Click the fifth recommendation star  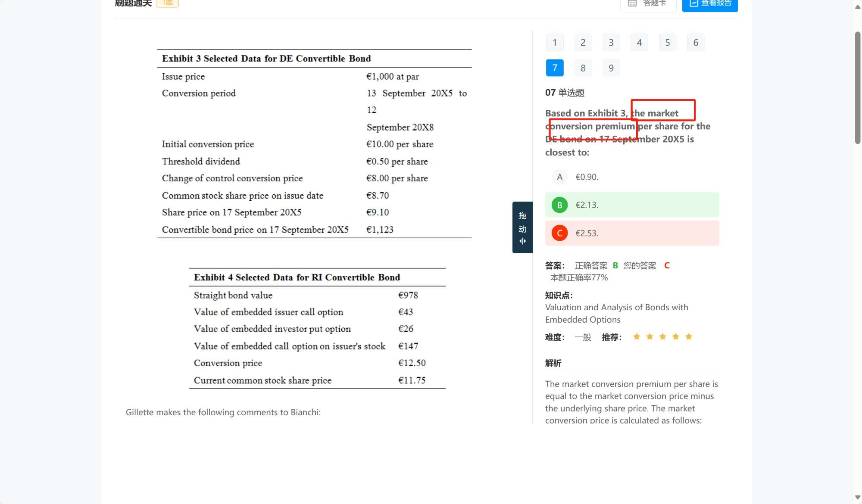689,337
